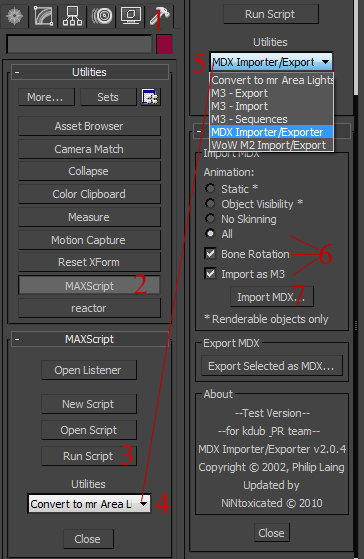Choose MDX Importer/Exporter from list
Screen dimensions: 364x559
272,132
